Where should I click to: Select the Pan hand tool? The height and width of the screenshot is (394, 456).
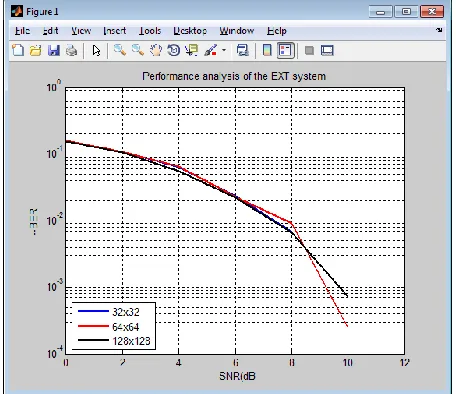click(x=156, y=50)
